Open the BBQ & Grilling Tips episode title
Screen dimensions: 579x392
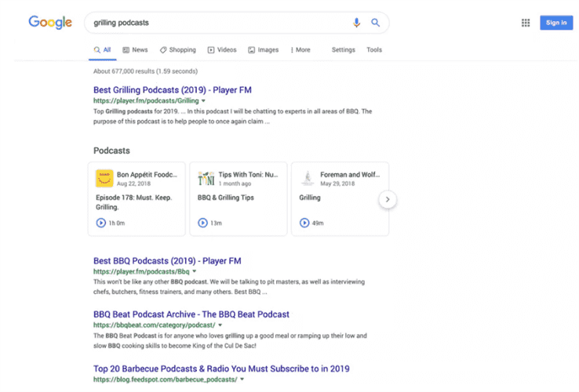coord(226,198)
